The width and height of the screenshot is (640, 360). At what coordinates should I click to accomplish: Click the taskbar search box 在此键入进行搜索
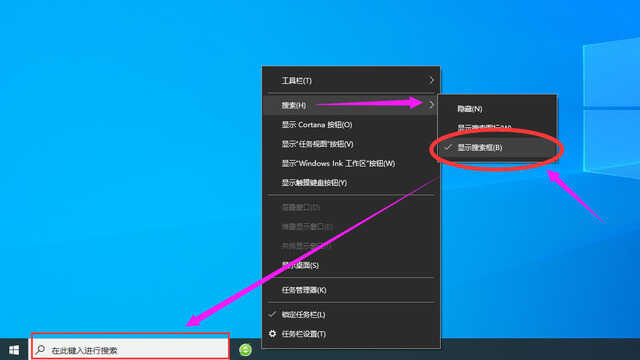pyautogui.click(x=131, y=350)
